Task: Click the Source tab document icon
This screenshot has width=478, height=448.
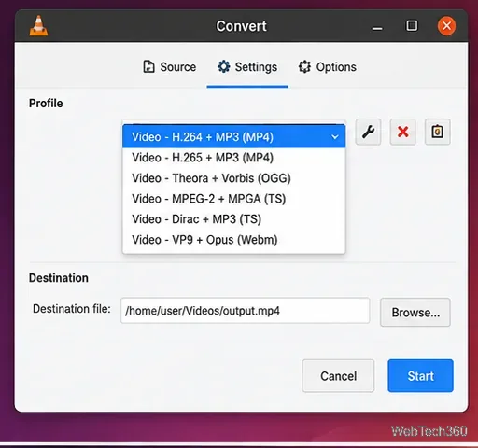Action: tap(148, 67)
